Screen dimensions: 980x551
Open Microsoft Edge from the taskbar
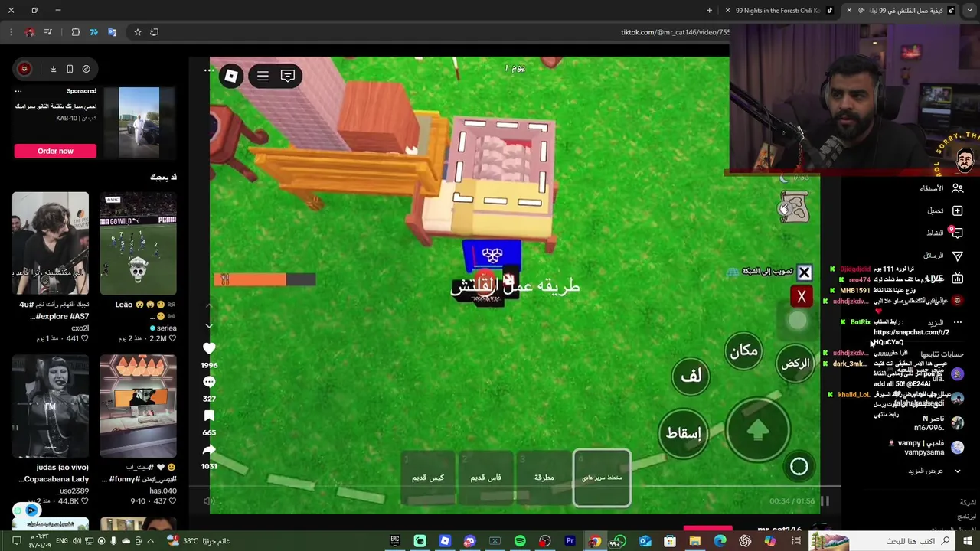coord(720,541)
